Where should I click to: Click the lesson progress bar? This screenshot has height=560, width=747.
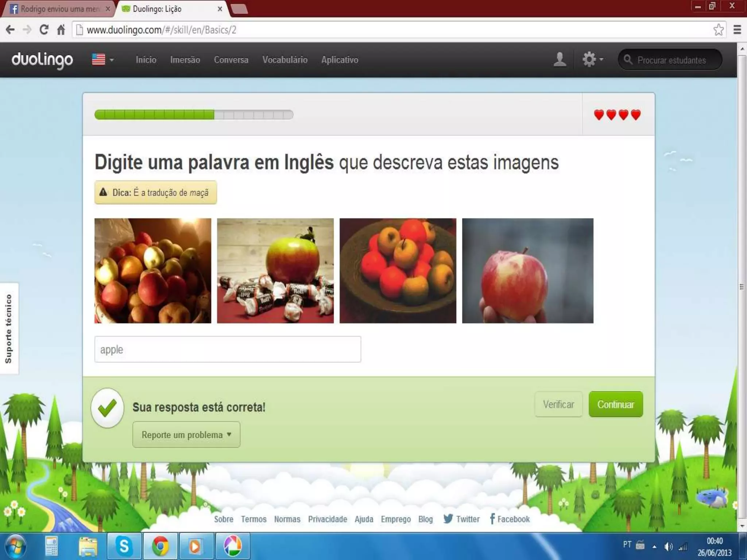point(194,115)
